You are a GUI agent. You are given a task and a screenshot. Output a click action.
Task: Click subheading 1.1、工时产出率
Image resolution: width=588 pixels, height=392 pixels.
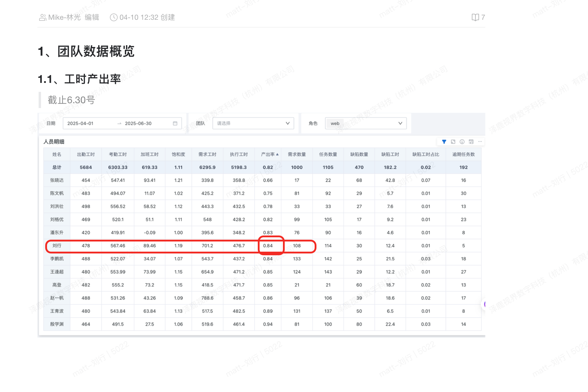point(79,79)
